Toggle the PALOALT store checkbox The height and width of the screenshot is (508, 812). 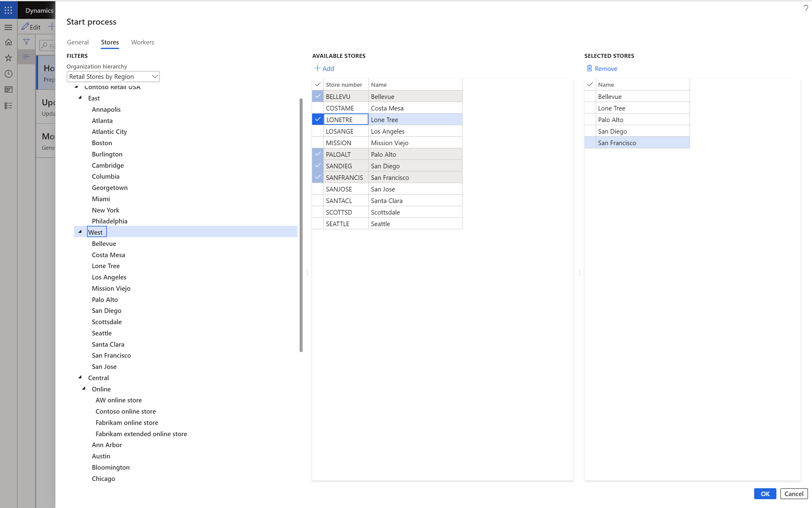click(x=317, y=154)
